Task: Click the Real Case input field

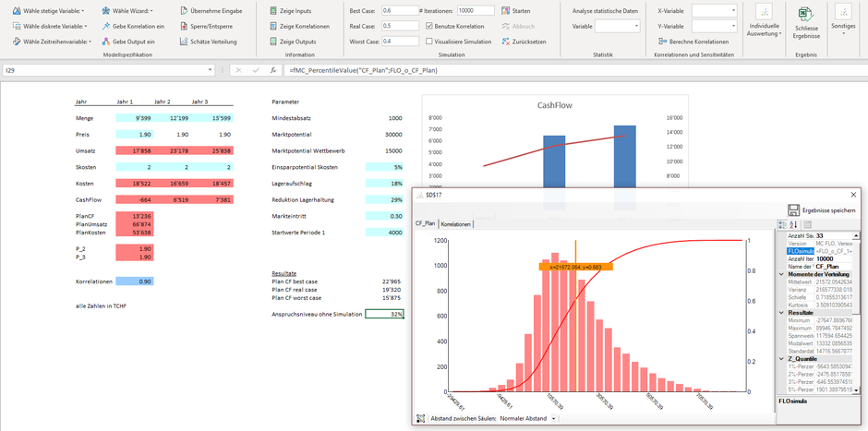Action: (x=400, y=26)
